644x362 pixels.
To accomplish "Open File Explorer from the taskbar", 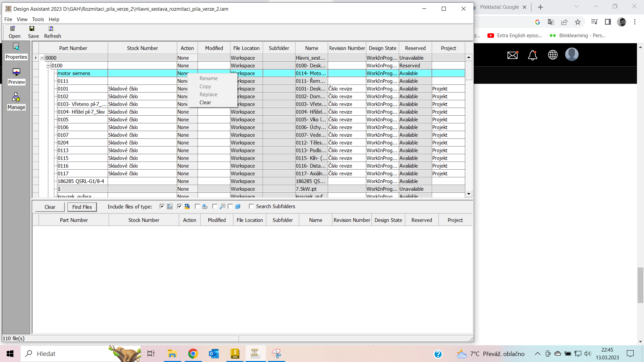I will coord(172,354).
